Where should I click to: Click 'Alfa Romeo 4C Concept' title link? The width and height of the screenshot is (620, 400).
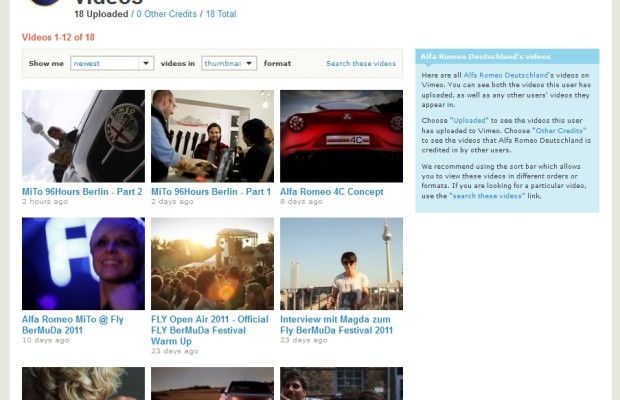[331, 192]
